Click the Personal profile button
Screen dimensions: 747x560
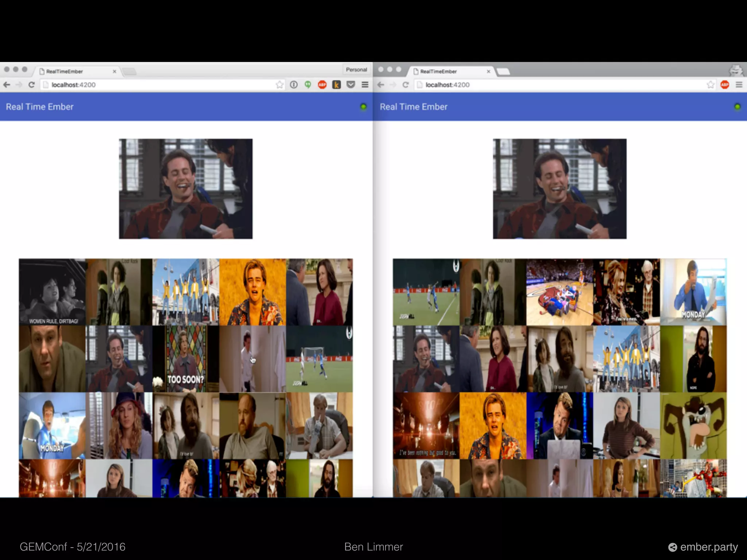click(356, 70)
